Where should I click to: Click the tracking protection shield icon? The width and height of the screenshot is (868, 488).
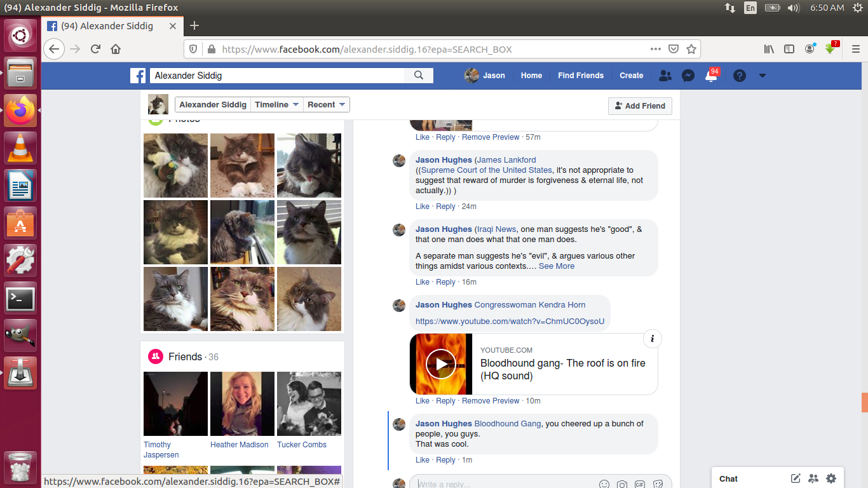tap(194, 49)
